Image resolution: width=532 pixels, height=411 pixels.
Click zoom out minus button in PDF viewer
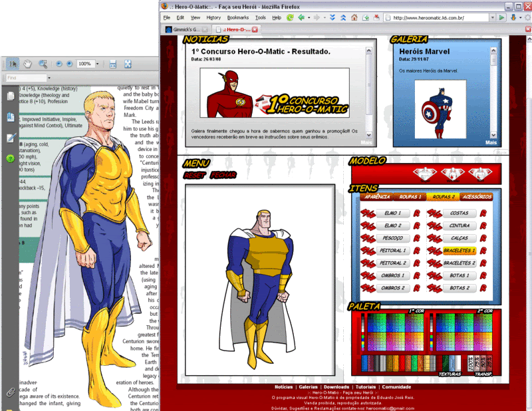coord(59,64)
